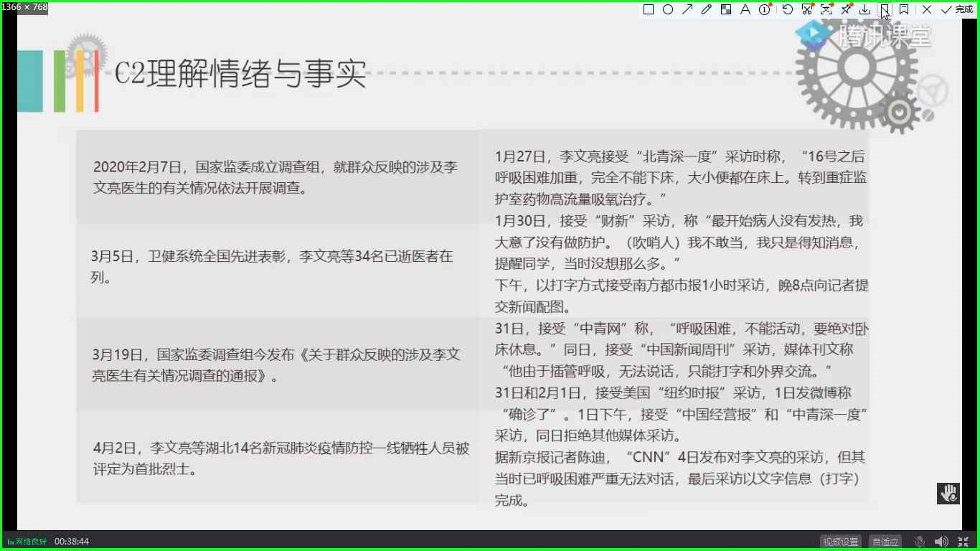Select the numbered marker tool
The image size is (980, 551).
point(765,9)
